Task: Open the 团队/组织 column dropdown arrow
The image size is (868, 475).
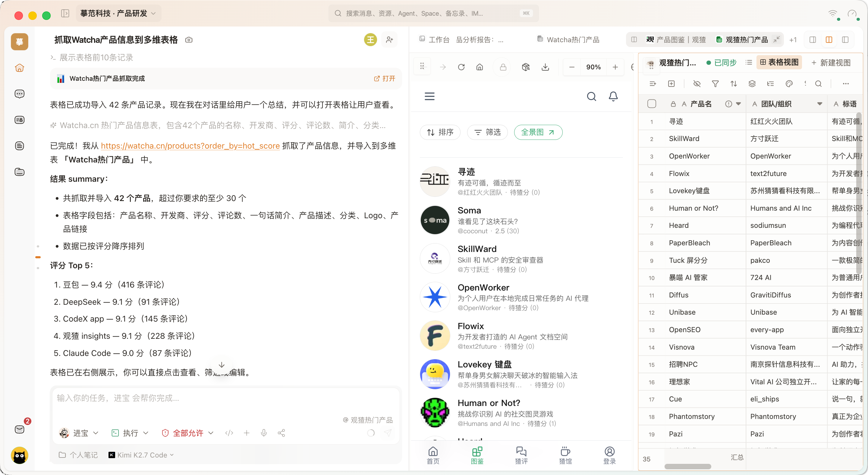Action: pyautogui.click(x=819, y=104)
